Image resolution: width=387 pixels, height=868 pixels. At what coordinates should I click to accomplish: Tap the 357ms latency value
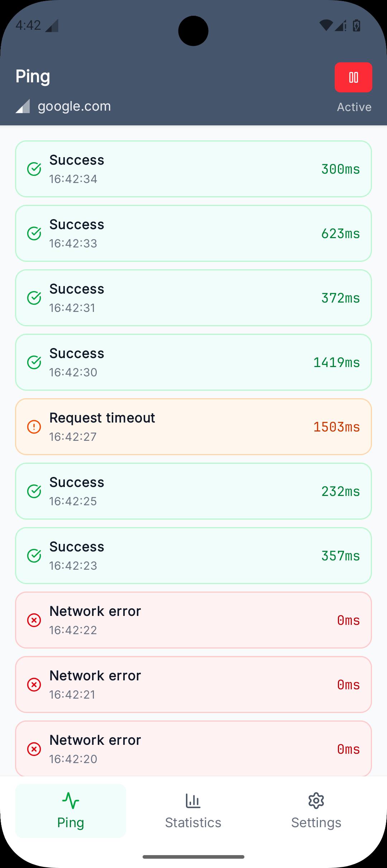coord(340,556)
